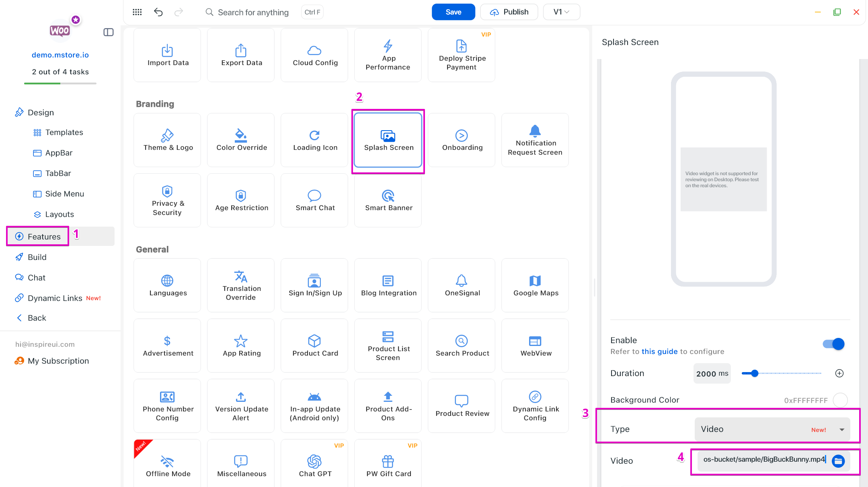Open the Loading Icon feature
This screenshot has height=487, width=868.
tap(315, 140)
